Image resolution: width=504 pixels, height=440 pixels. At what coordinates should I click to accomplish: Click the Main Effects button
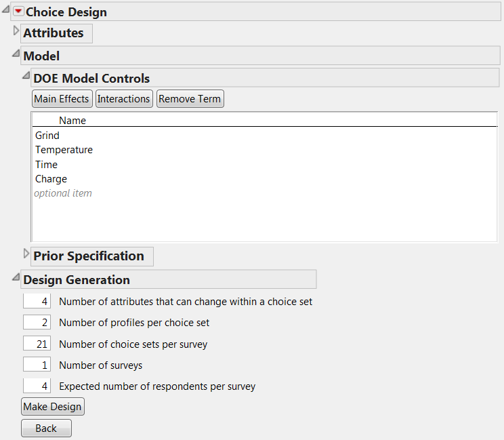click(x=62, y=99)
